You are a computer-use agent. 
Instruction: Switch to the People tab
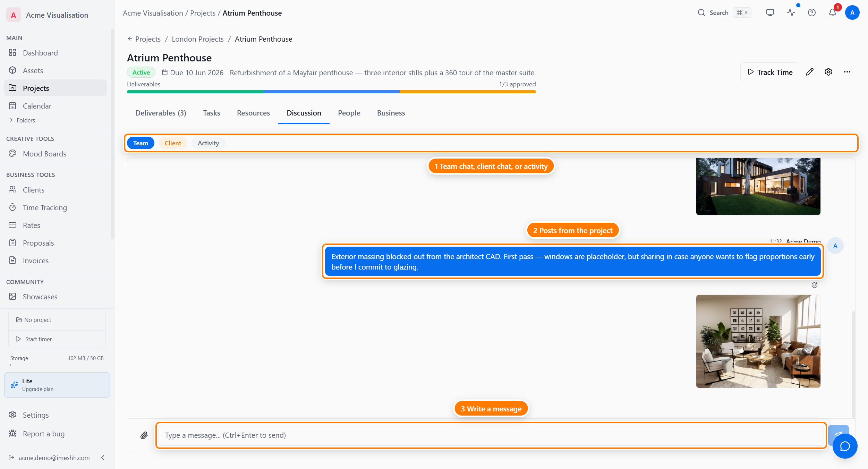click(x=349, y=113)
